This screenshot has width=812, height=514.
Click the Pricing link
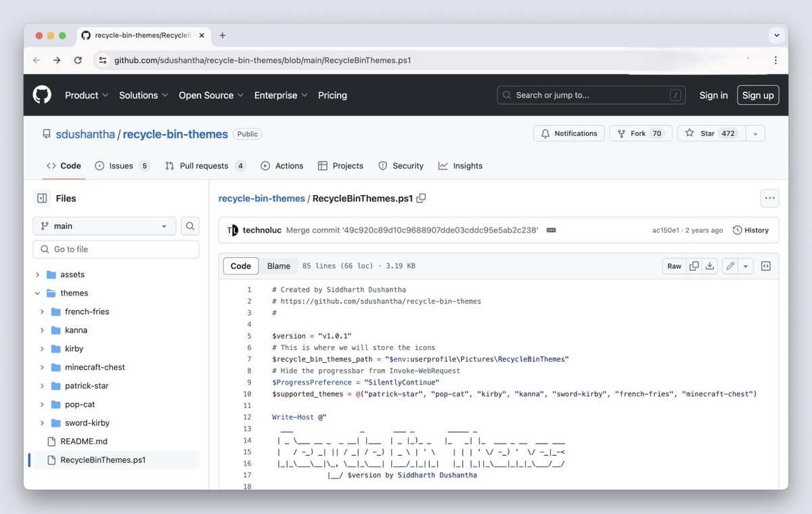click(332, 95)
